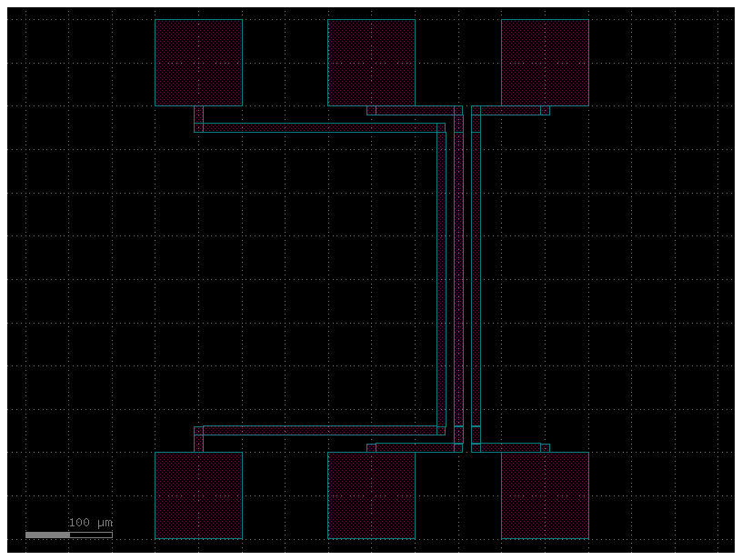Select the bottom-right square contact pad
This screenshot has width=742, height=560.
coord(545,495)
